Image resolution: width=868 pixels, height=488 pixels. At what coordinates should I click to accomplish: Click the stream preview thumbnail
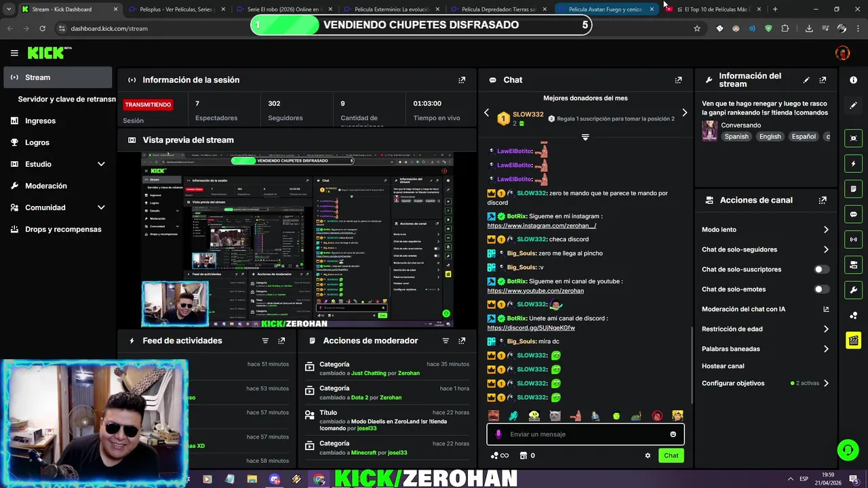pyautogui.click(x=298, y=240)
